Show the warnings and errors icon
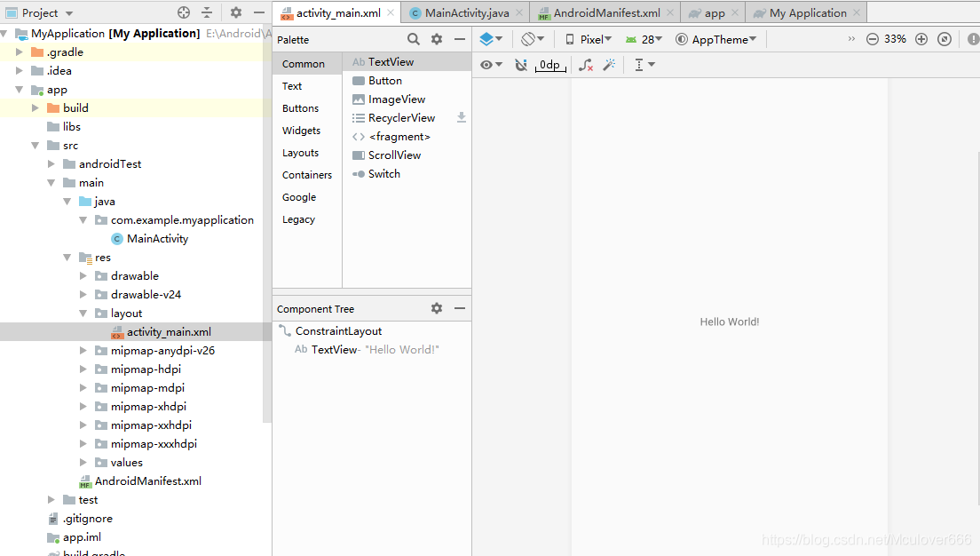Viewport: 980px width, 556px height. [973, 39]
